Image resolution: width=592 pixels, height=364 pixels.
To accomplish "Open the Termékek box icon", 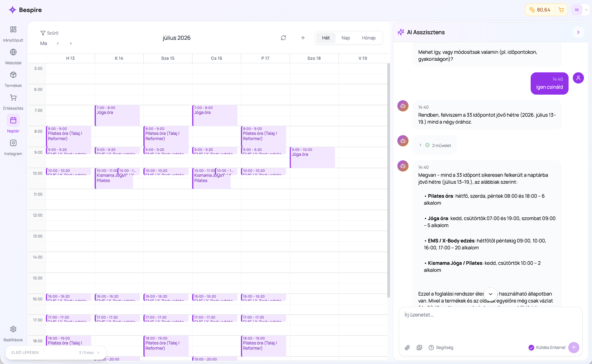I will [x=13, y=75].
